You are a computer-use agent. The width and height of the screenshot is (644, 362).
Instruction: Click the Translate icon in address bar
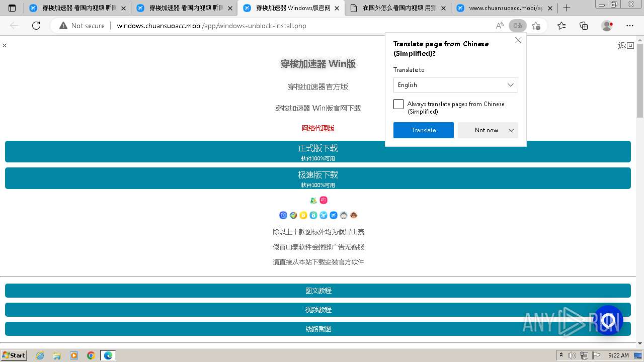pos(517,26)
